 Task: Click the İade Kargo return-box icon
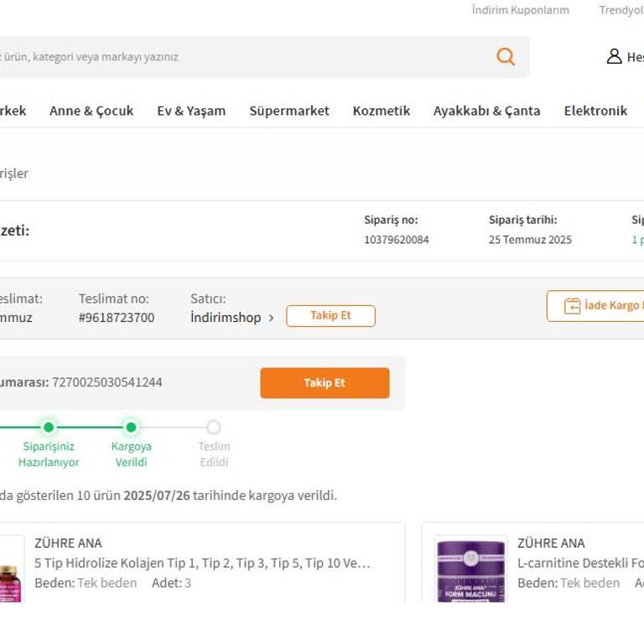[x=572, y=305]
